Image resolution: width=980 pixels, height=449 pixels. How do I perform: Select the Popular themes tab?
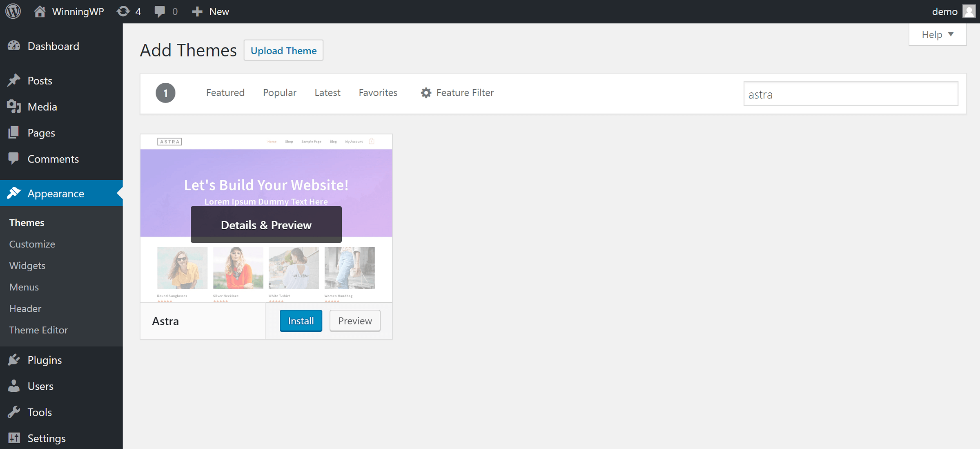[x=279, y=93]
